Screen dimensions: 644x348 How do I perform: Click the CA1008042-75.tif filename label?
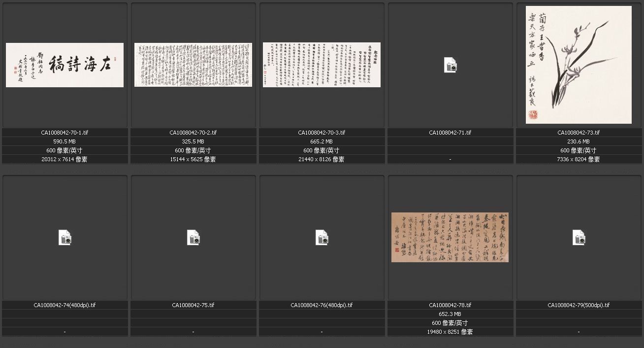click(193, 305)
